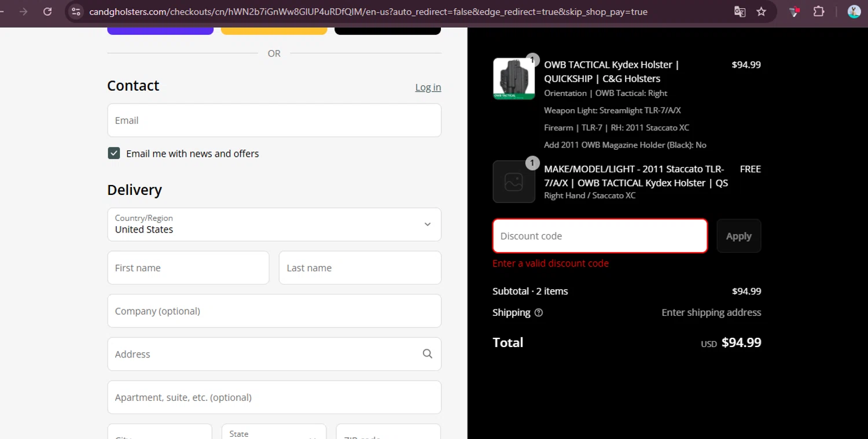Click the shipping help question mark icon
This screenshot has height=439, width=868.
coord(539,312)
